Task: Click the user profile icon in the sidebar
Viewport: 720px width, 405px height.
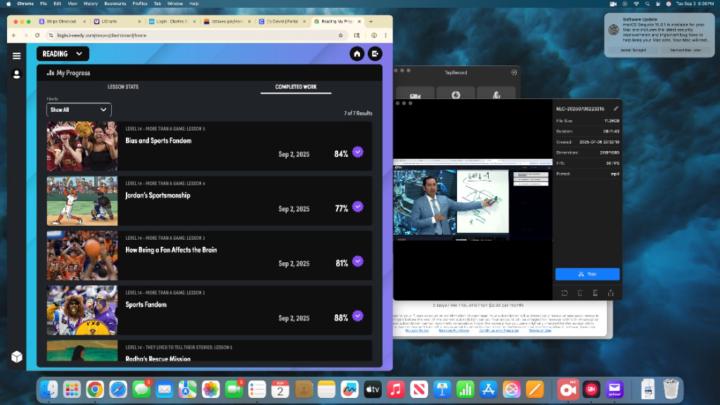Action: (x=16, y=74)
